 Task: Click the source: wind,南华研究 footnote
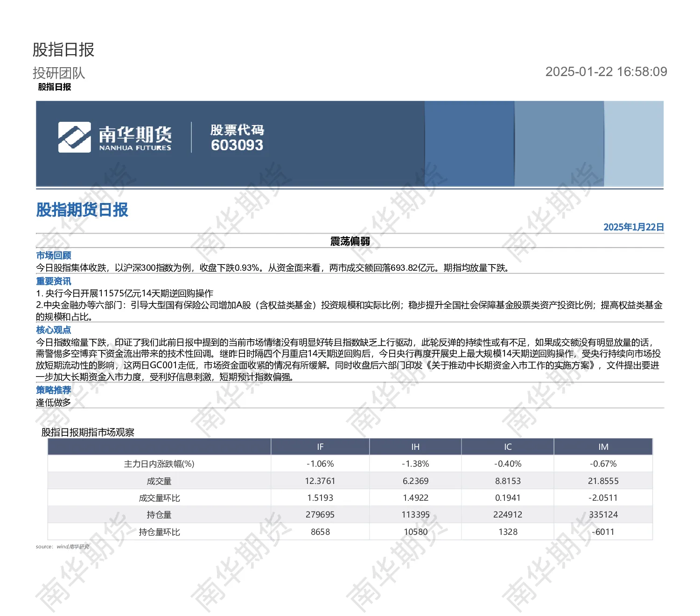tap(63, 546)
